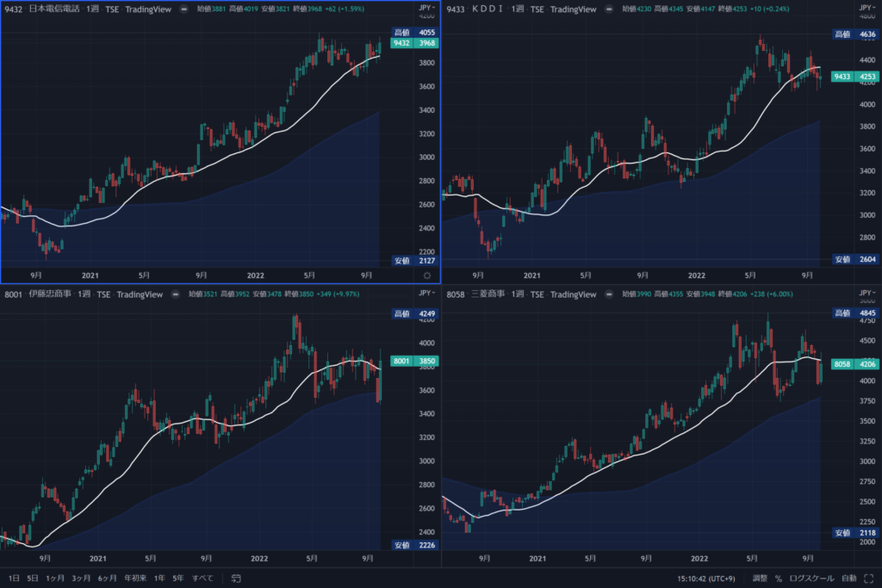The image size is (882, 588).
Task: Click the 9432 price label showing 3968
Action: click(x=414, y=43)
